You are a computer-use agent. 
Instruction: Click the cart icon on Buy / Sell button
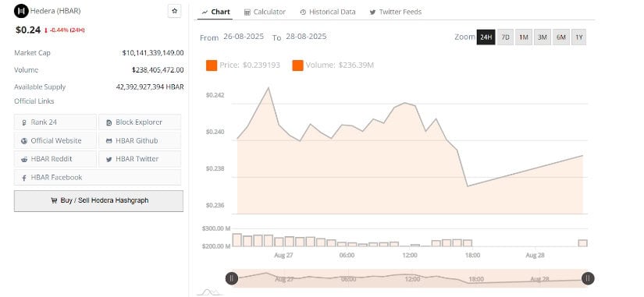click(x=54, y=201)
